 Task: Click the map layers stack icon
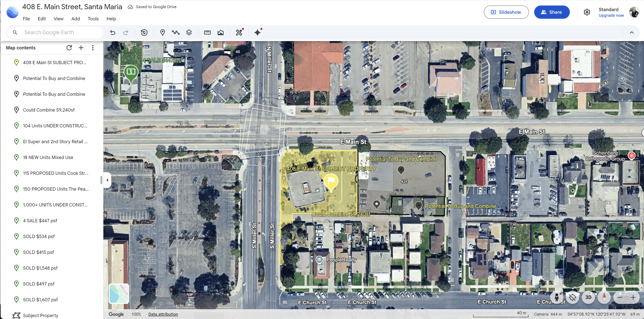pyautogui.click(x=189, y=32)
